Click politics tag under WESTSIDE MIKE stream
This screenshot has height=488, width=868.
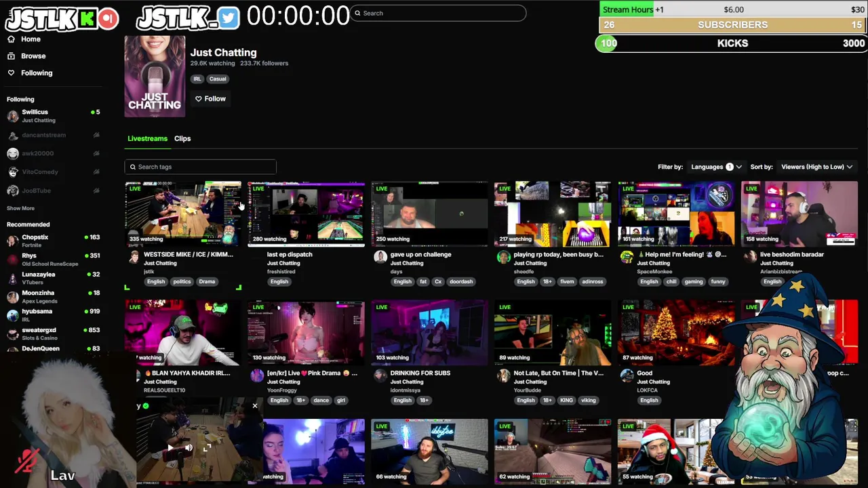(182, 281)
